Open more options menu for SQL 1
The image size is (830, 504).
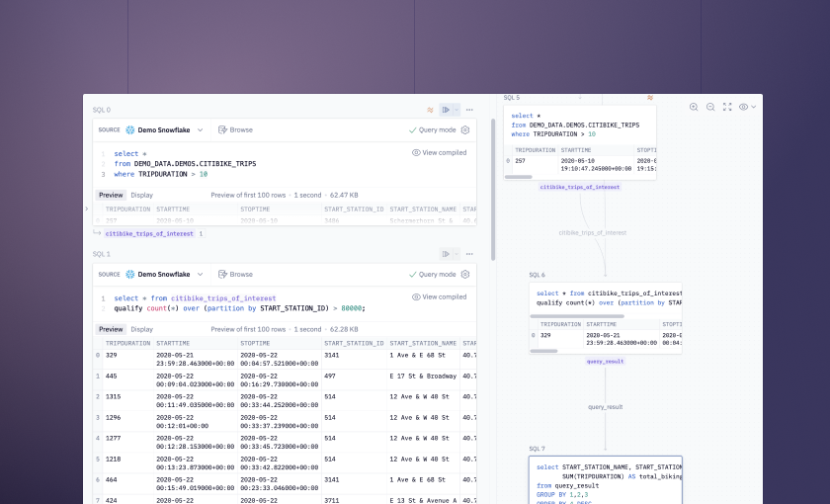469,254
